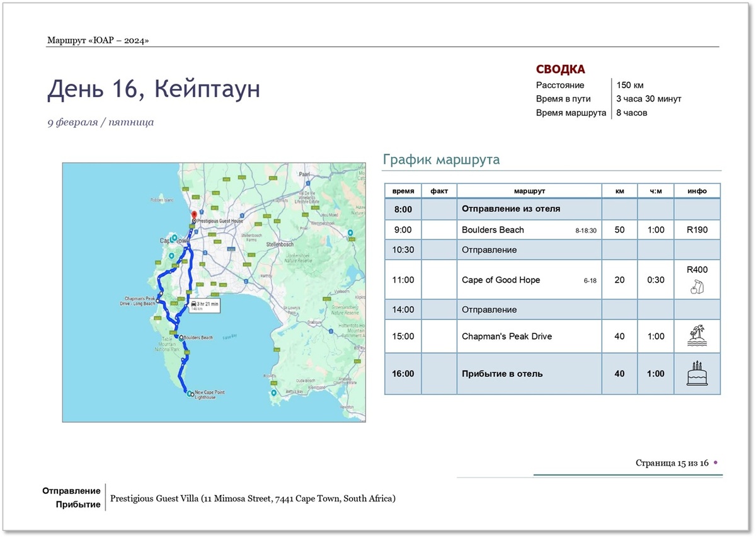
Task: Click the '3 часа 30 минут' value
Action: point(649,99)
